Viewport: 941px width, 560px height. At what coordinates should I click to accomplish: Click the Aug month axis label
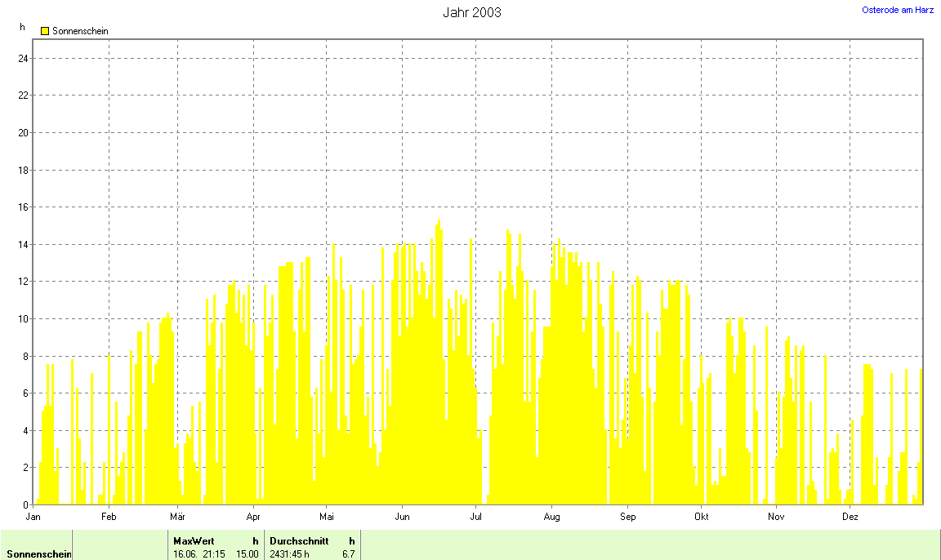(x=551, y=517)
